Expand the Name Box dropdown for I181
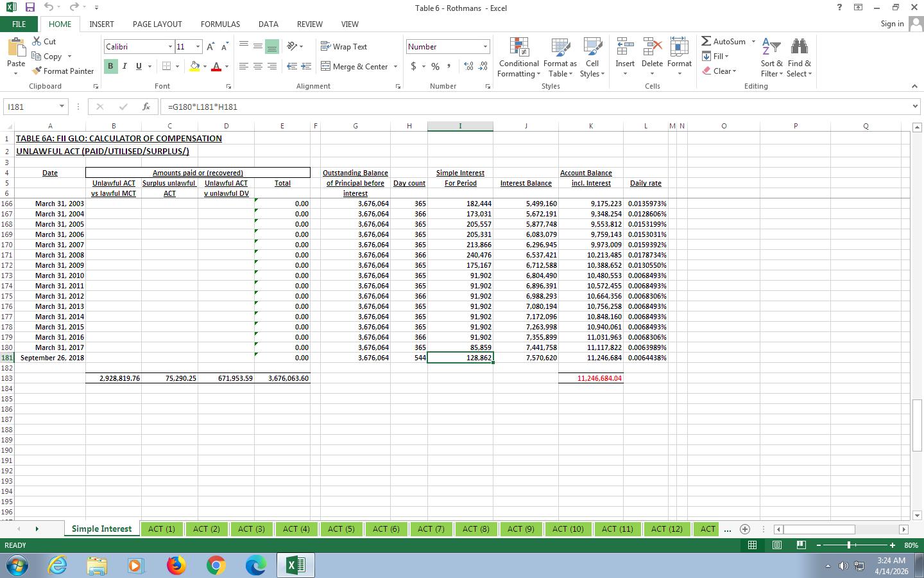Image resolution: width=924 pixels, height=578 pixels. [62, 107]
